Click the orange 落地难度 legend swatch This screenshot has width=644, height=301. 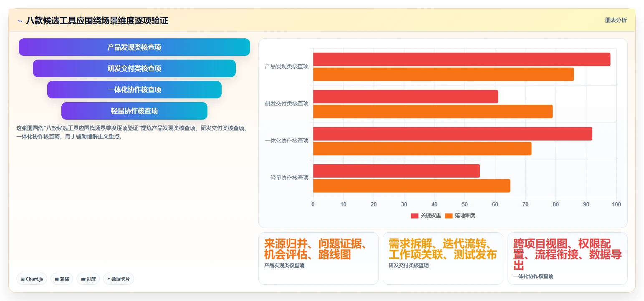[x=449, y=216]
